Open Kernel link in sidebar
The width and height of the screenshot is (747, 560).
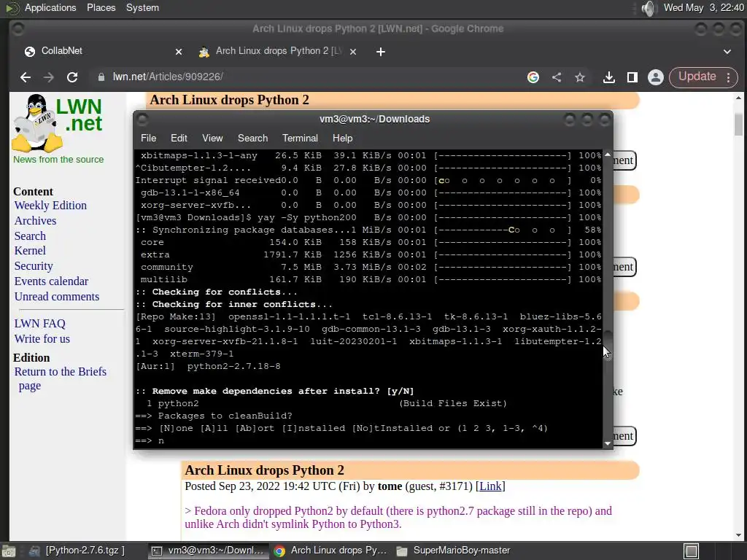tap(30, 251)
